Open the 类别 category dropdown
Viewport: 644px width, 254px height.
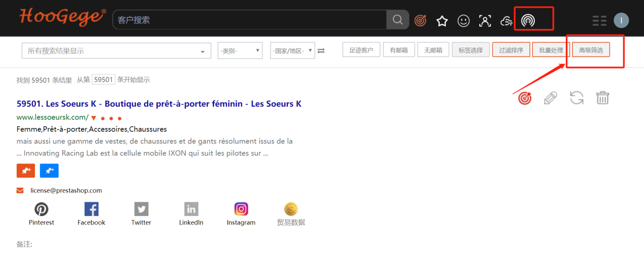point(240,51)
